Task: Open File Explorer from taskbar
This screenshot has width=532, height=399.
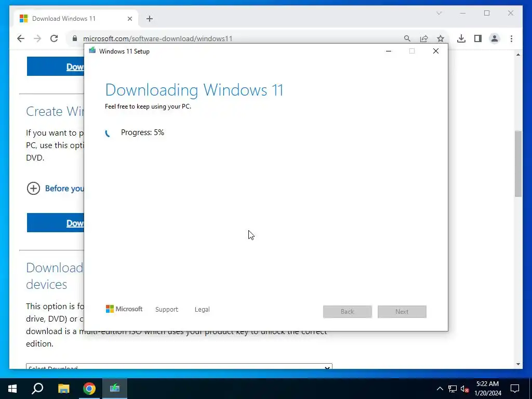Action: coord(63,389)
